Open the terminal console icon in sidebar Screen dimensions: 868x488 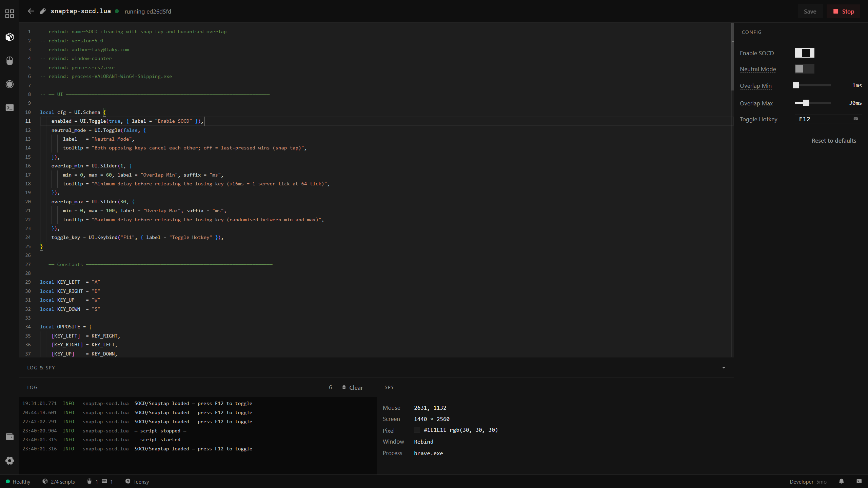tap(9, 107)
